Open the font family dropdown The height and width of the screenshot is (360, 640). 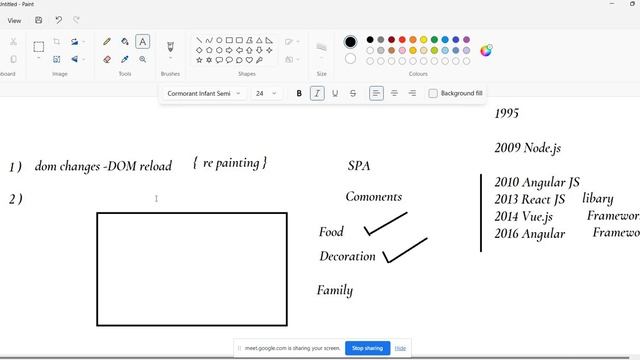[203, 93]
